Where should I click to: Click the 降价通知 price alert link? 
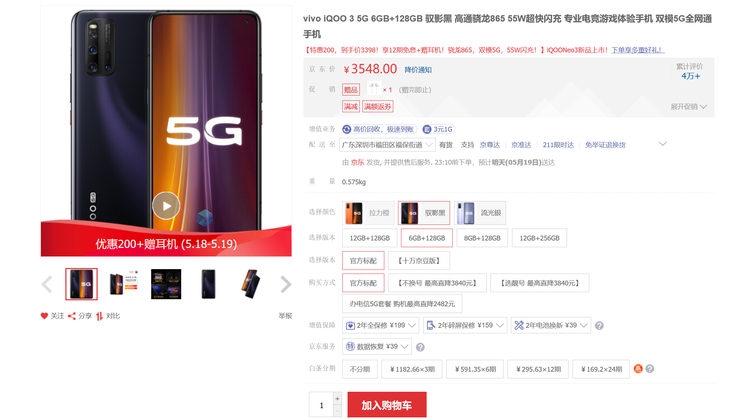418,70
